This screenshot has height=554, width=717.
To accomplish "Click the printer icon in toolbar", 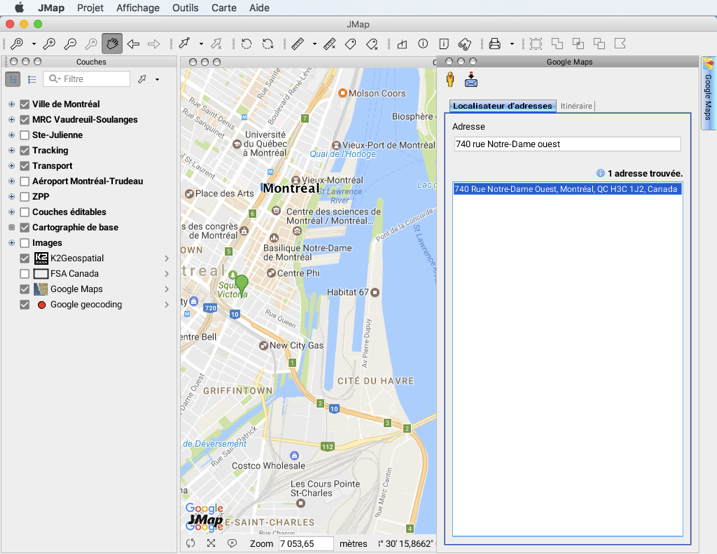I will (494, 44).
